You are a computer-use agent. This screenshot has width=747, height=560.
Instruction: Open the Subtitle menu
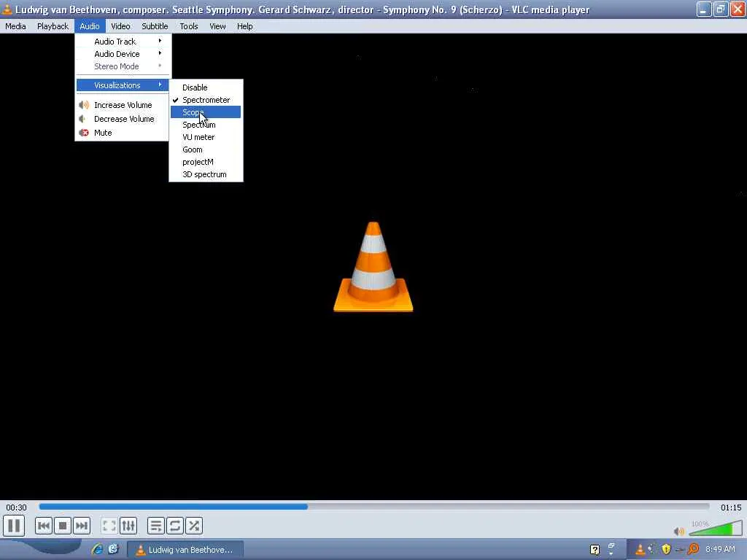pyautogui.click(x=155, y=26)
